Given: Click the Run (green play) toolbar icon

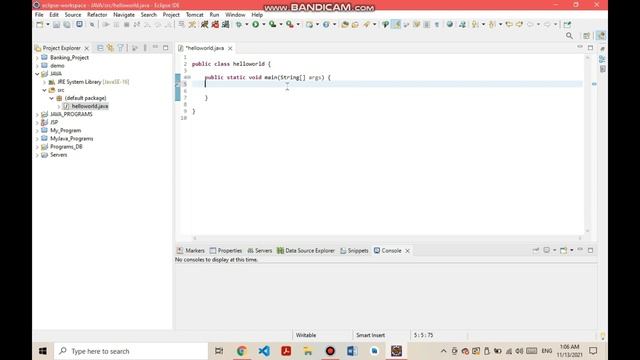Looking at the screenshot, I should pyautogui.click(x=256, y=24).
